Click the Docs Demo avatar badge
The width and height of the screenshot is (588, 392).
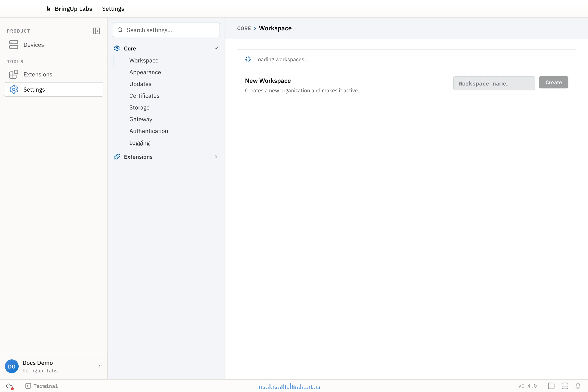tap(12, 366)
